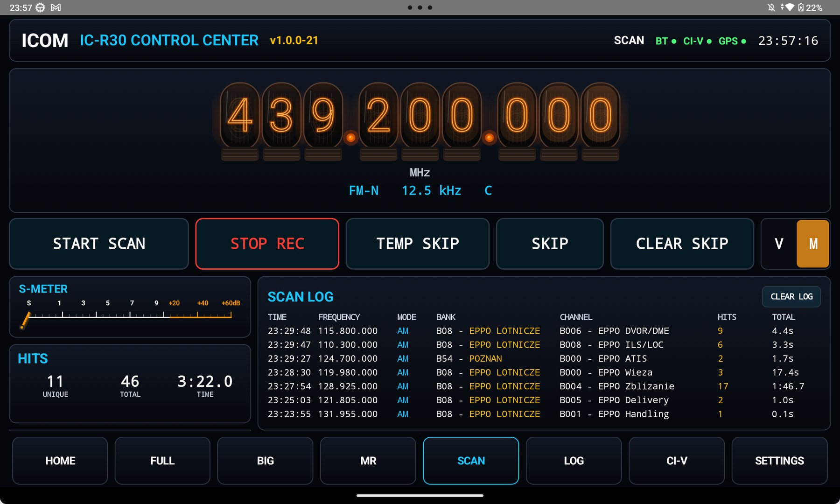Viewport: 840px width, 504px height.
Task: Click channel EPPO Zblizanie
Action: point(617,386)
